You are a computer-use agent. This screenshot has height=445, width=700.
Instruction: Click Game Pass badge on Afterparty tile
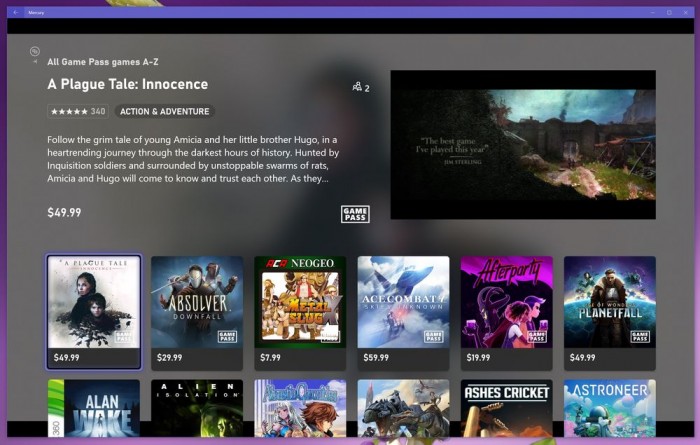[x=537, y=337]
